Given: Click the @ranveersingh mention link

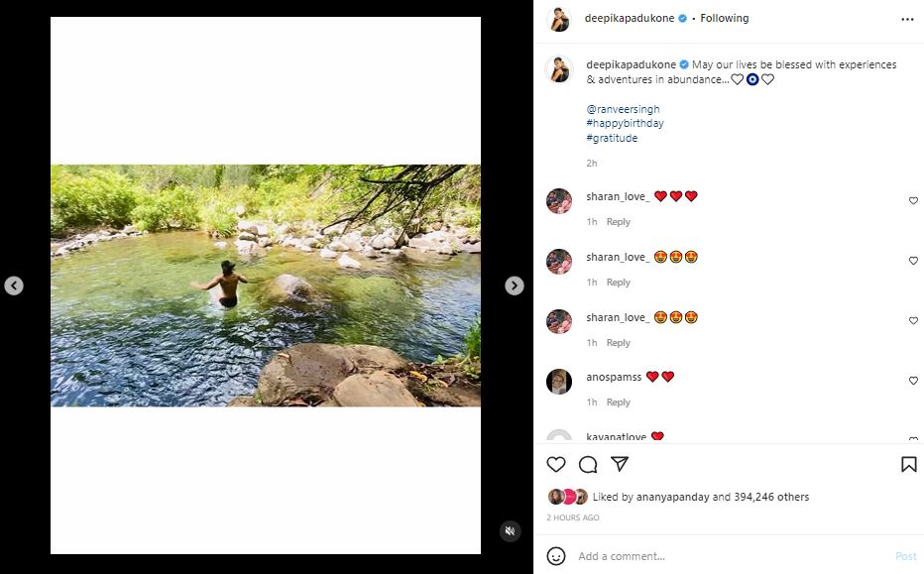Looking at the screenshot, I should (623, 109).
